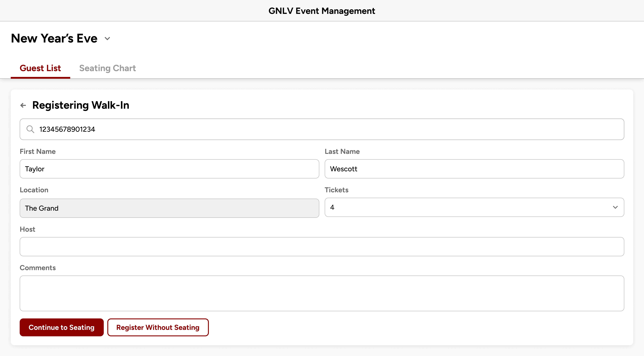644x356 pixels.
Task: Select the Guest List tab
Action: [x=40, y=68]
